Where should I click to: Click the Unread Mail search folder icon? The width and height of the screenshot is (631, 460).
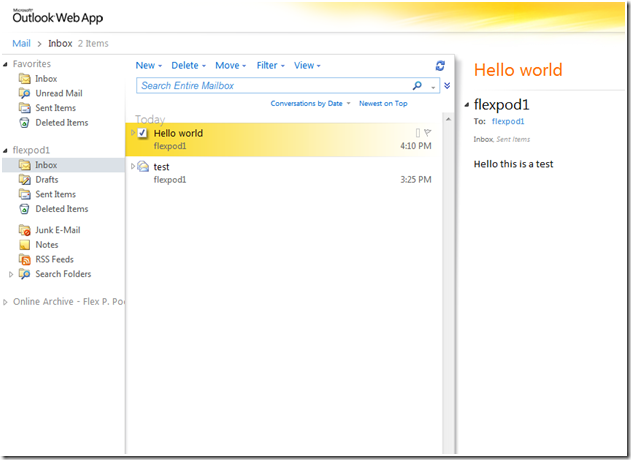(25, 93)
